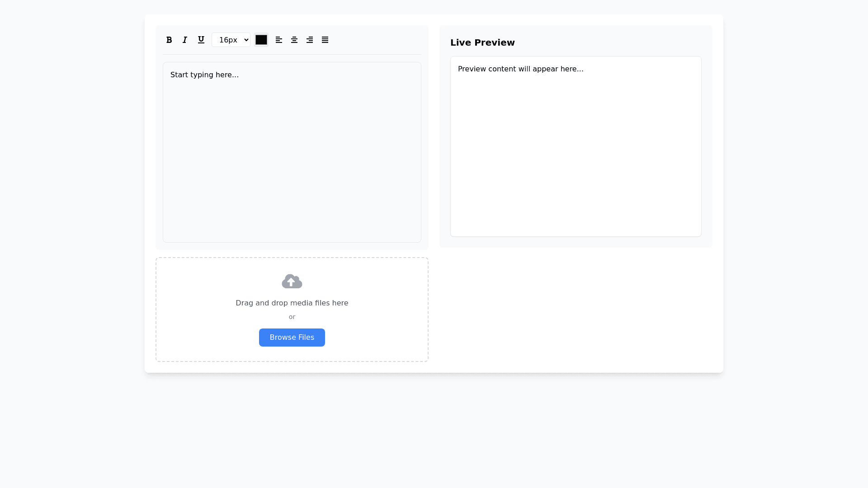
Task: Click the Live Preview heading
Action: [x=482, y=42]
